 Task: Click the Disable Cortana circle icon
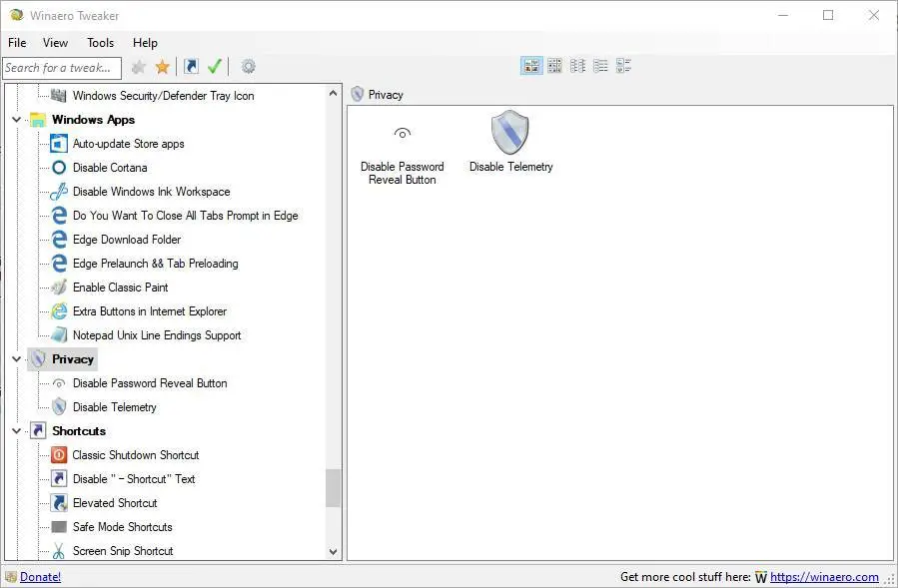pyautogui.click(x=58, y=167)
